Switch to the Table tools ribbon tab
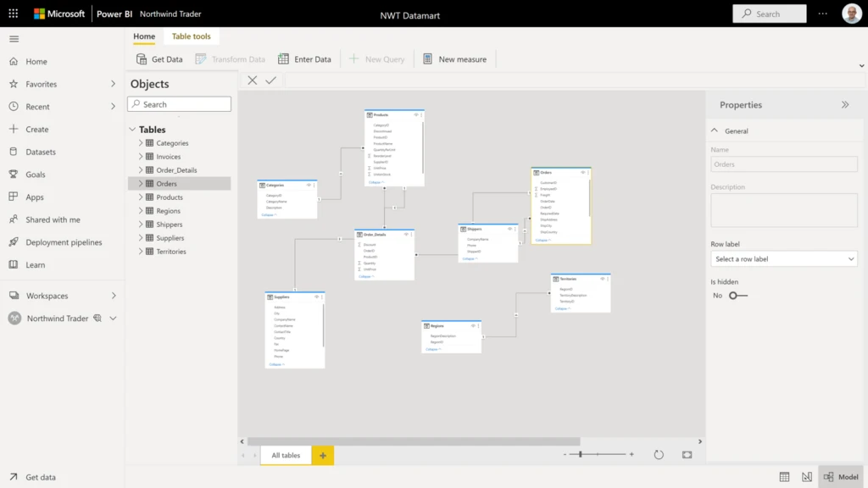 pyautogui.click(x=191, y=36)
